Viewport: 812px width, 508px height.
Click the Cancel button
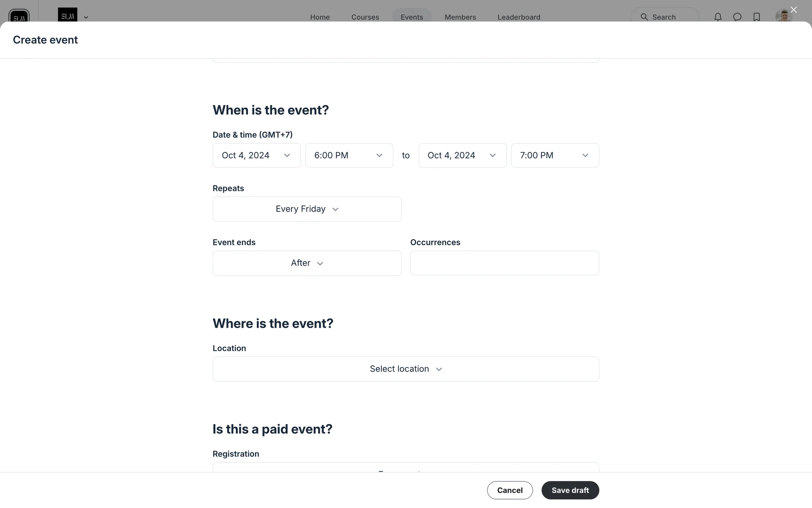point(510,490)
